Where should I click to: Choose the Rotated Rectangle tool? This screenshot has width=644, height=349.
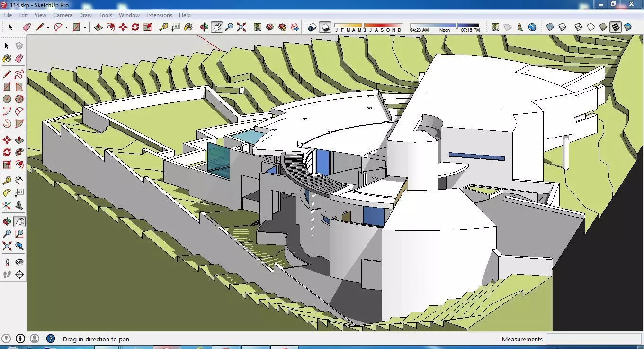pos(19,87)
